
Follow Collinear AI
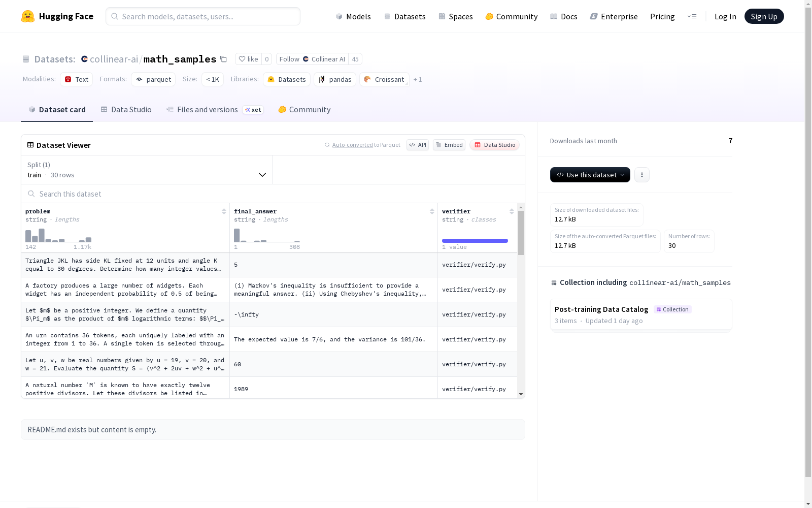click(312, 59)
